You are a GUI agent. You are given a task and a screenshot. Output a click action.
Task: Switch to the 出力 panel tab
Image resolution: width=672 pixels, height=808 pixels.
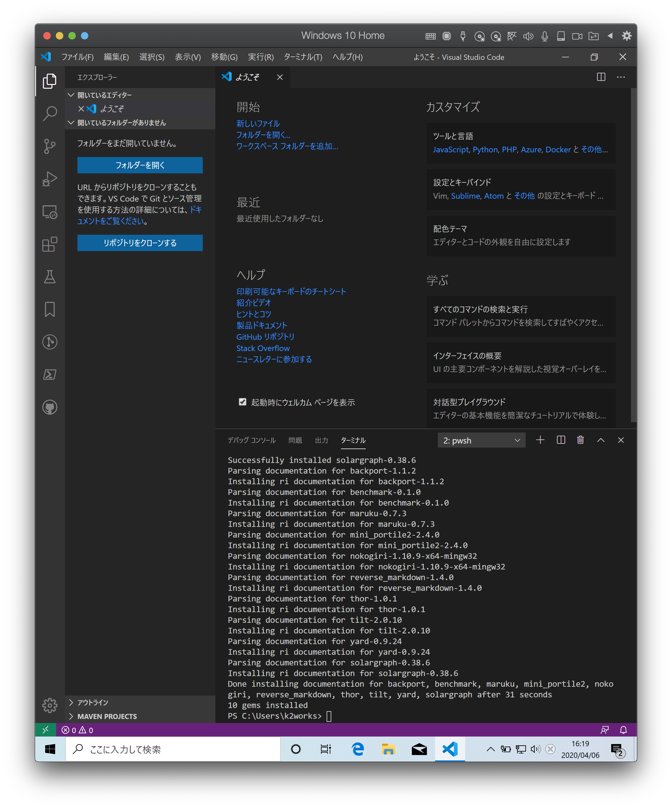321,440
